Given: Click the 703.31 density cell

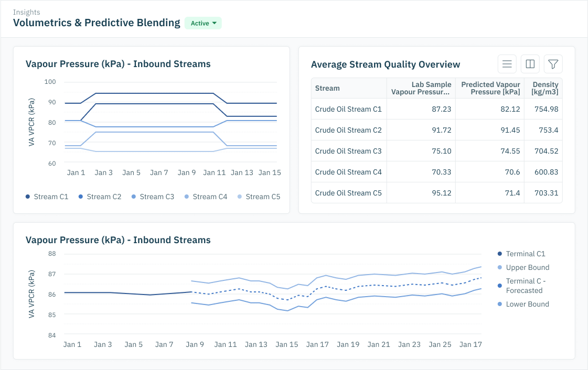Looking at the screenshot, I should 543,193.
